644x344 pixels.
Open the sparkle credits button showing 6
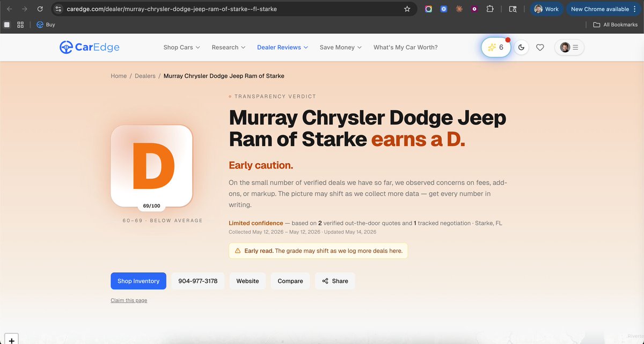click(496, 47)
